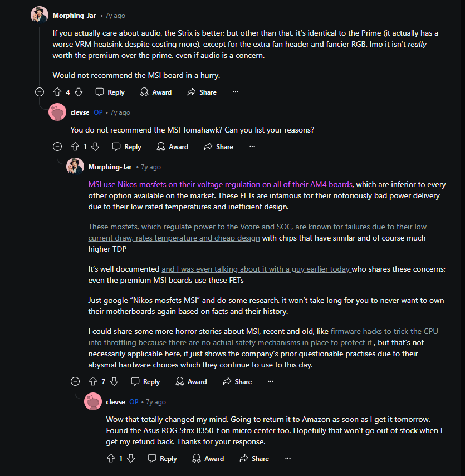Collapse the Nikos mosfets reply thread

pyautogui.click(x=75, y=381)
